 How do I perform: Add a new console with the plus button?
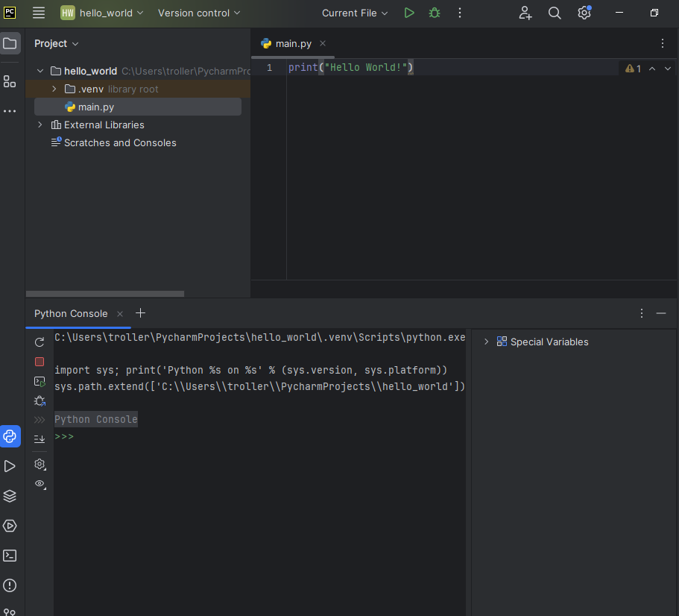click(140, 313)
